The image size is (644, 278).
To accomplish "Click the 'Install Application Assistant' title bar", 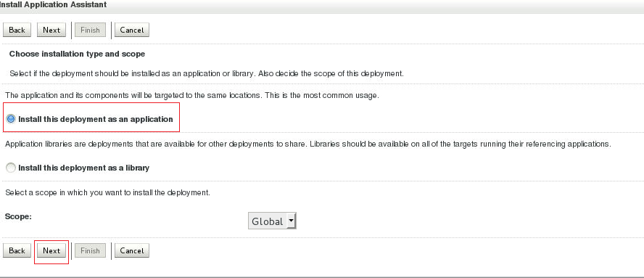I will coord(52,5).
